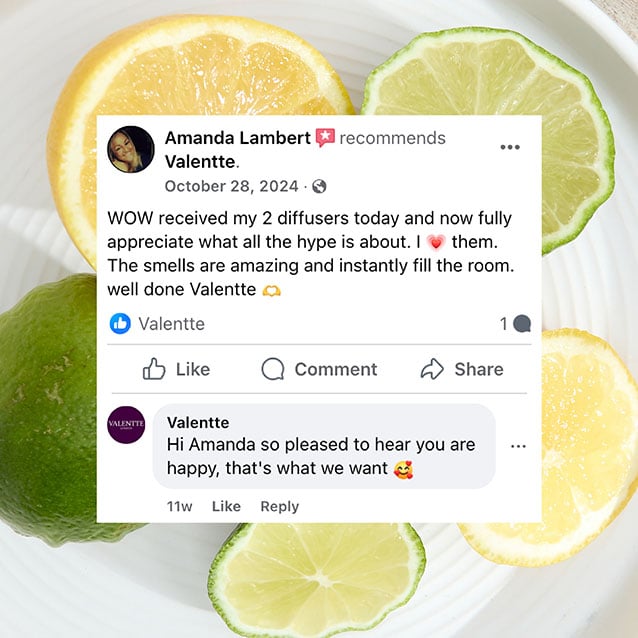638x638 pixels.
Task: Click the October 28, 2024 timestamp
Action: pyautogui.click(x=232, y=186)
